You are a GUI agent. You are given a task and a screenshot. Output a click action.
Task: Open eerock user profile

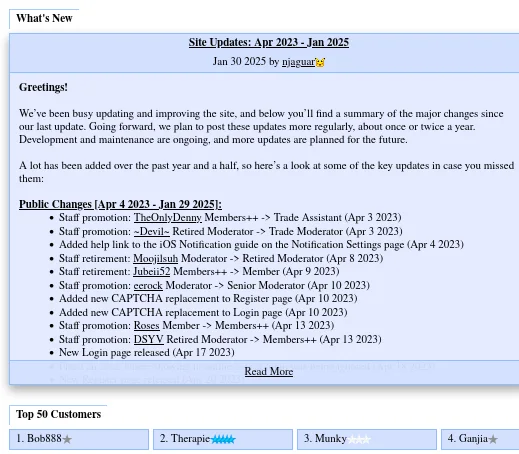point(148,286)
